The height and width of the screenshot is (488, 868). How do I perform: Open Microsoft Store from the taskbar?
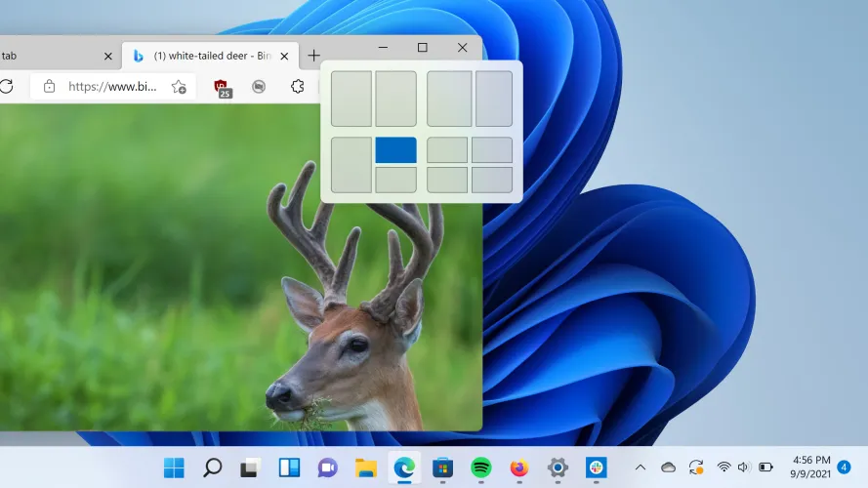(443, 468)
